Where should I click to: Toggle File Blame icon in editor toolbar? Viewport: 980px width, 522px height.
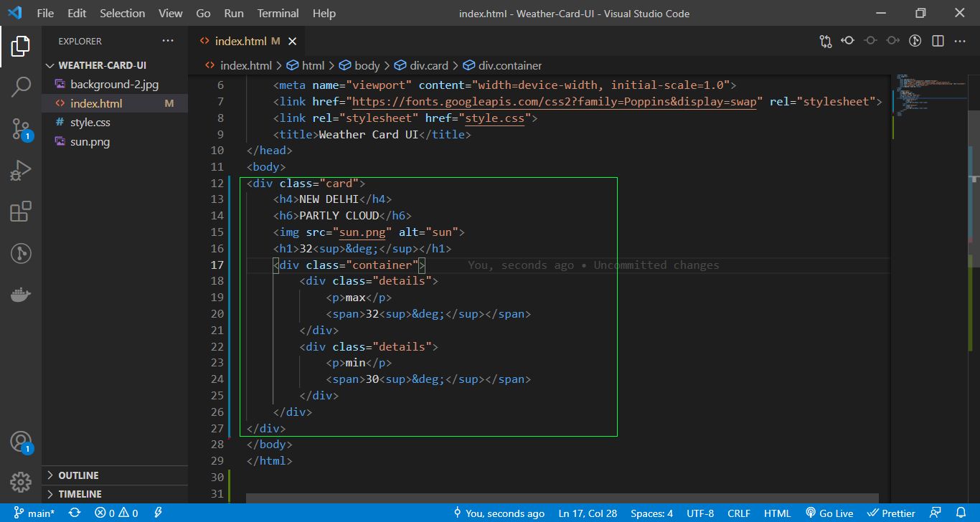pyautogui.click(x=915, y=41)
